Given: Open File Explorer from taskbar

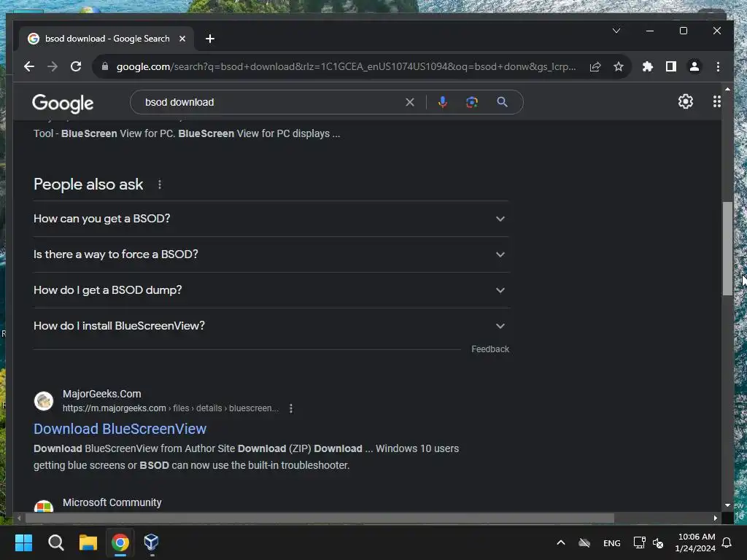Looking at the screenshot, I should tap(88, 542).
